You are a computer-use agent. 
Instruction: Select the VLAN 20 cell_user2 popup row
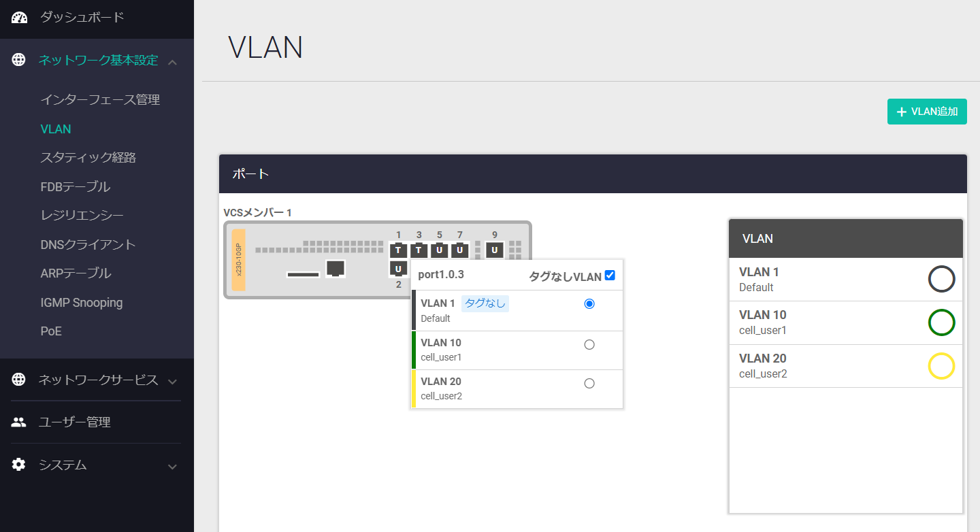tap(517, 389)
